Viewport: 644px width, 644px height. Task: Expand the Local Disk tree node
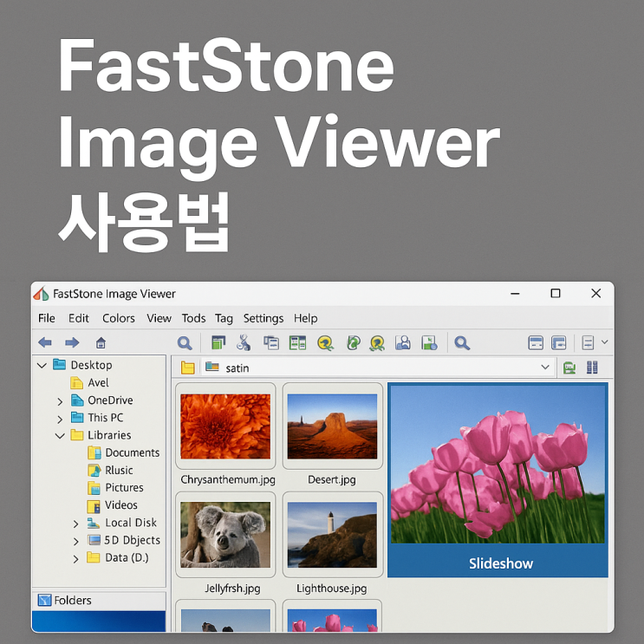pos(75,524)
